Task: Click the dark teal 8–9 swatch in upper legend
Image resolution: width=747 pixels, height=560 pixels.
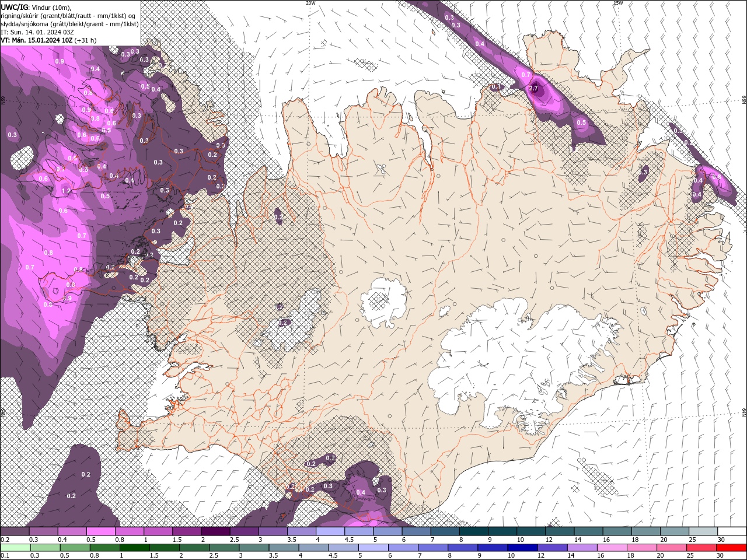Action: 474,531
